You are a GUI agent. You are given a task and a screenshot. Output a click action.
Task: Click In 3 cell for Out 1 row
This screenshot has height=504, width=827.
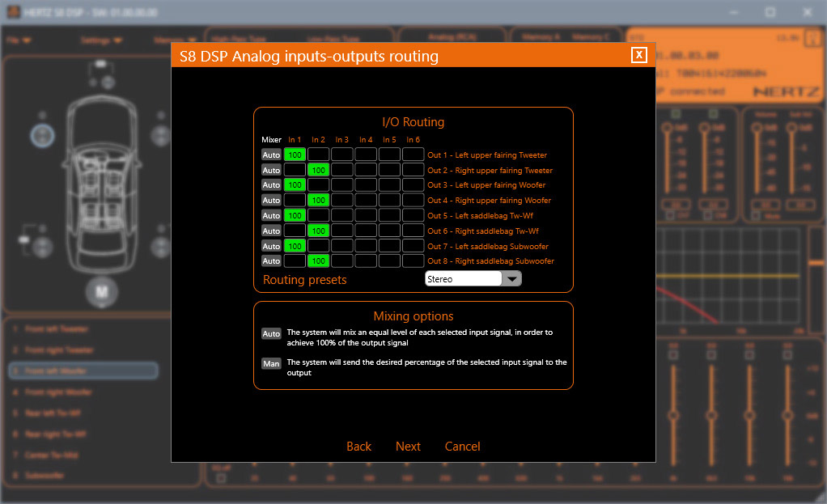point(342,155)
